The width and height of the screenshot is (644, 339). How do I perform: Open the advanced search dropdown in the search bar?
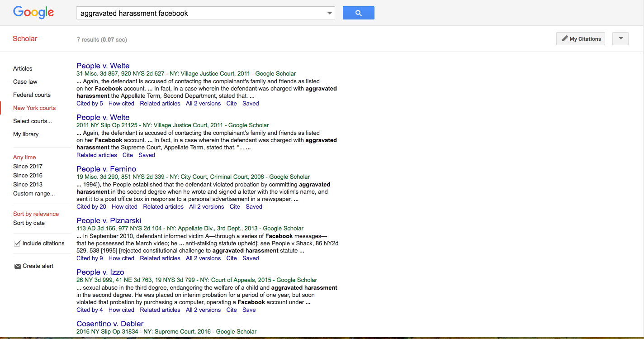(x=329, y=13)
